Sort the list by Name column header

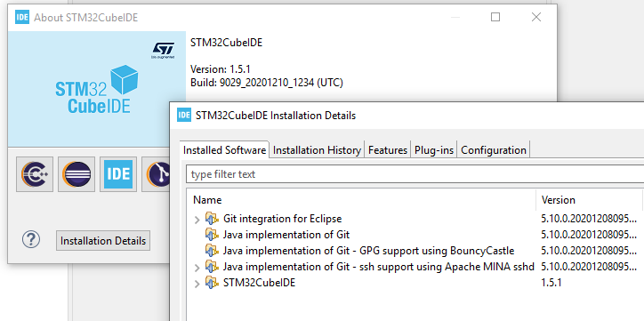click(361, 200)
